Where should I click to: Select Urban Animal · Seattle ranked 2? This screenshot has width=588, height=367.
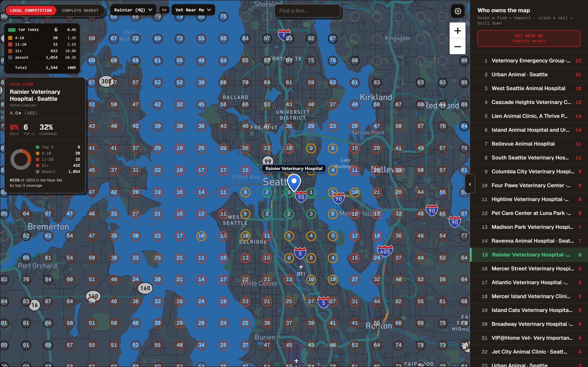[529, 75]
